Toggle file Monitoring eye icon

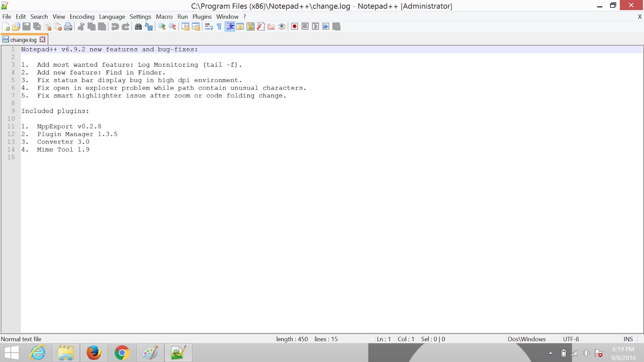pyautogui.click(x=282, y=27)
